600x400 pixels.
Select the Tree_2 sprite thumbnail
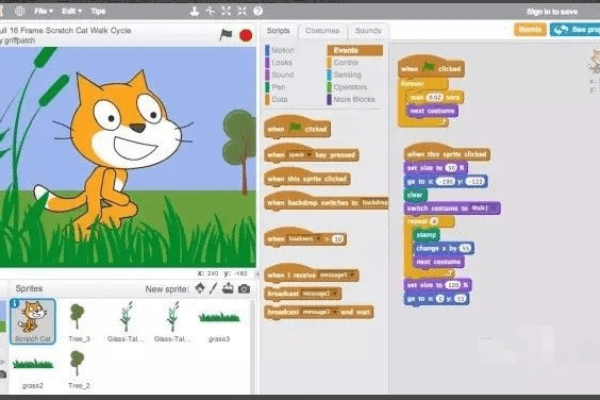[79, 369]
